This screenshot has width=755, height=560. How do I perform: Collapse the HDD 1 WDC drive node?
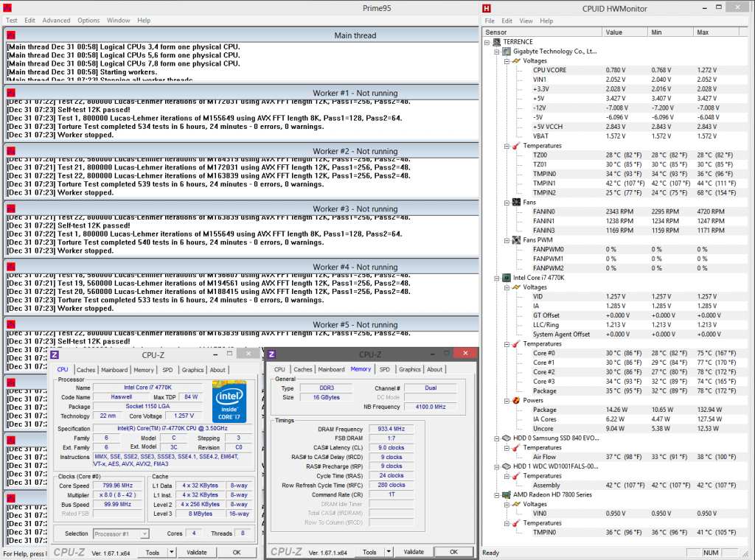(x=496, y=466)
